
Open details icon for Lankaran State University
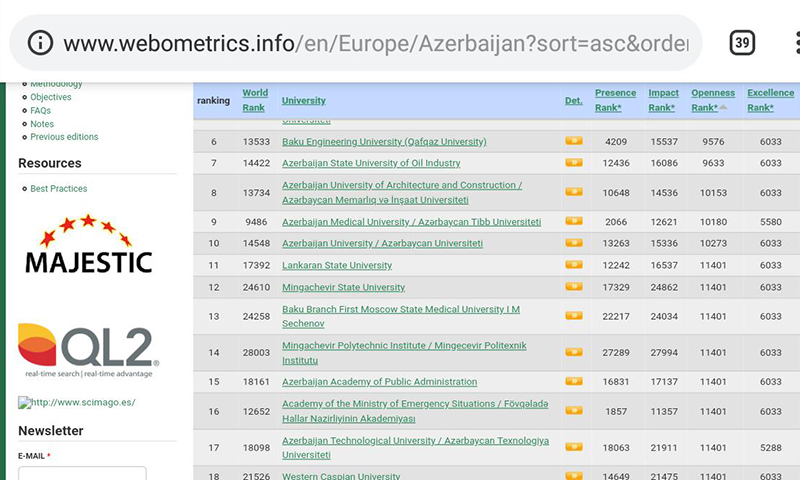pos(574,265)
